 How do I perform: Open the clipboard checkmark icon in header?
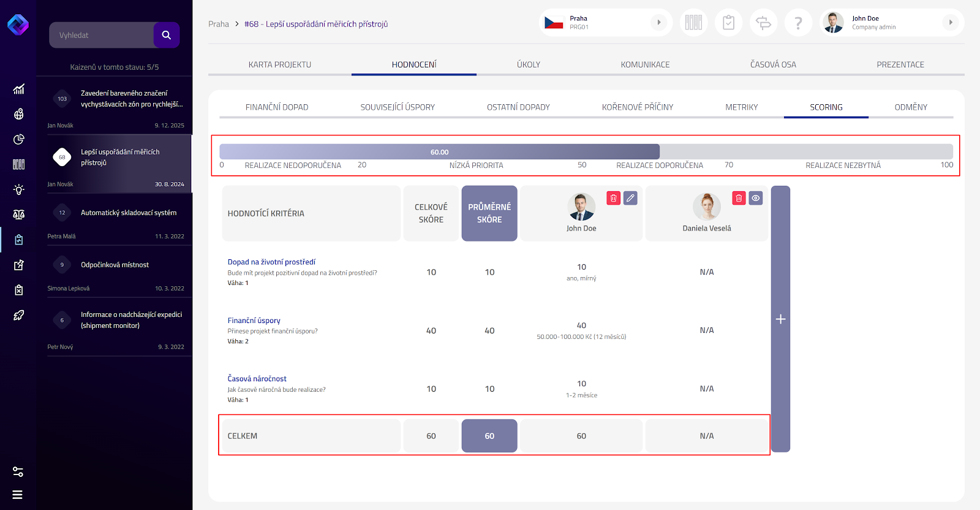click(x=728, y=23)
